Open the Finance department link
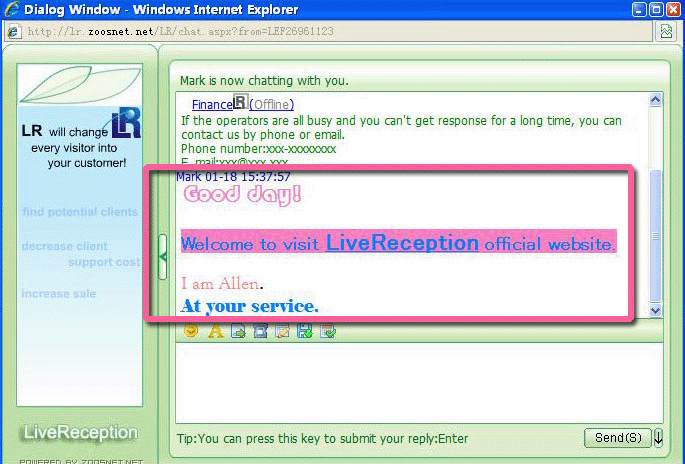Viewport: 685px width, 464px height. click(212, 105)
